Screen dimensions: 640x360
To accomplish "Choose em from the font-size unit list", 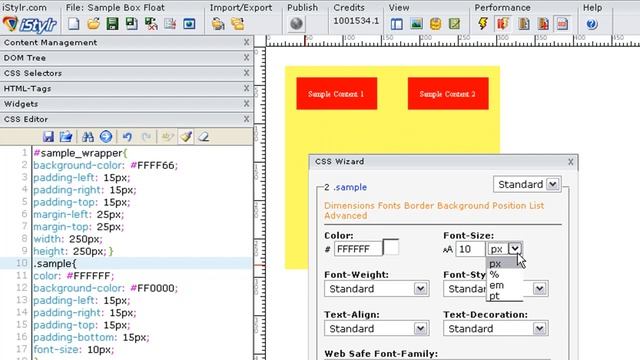I will point(504,285).
